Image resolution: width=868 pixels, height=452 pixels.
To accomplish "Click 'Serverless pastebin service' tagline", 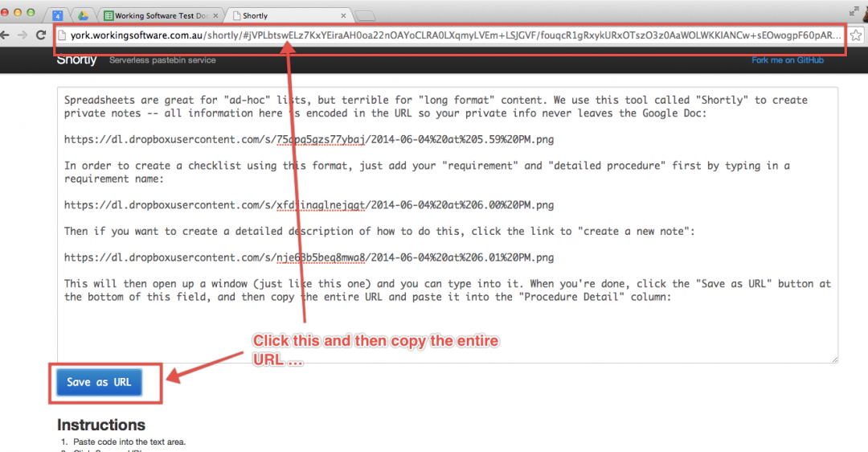I will coord(162,60).
